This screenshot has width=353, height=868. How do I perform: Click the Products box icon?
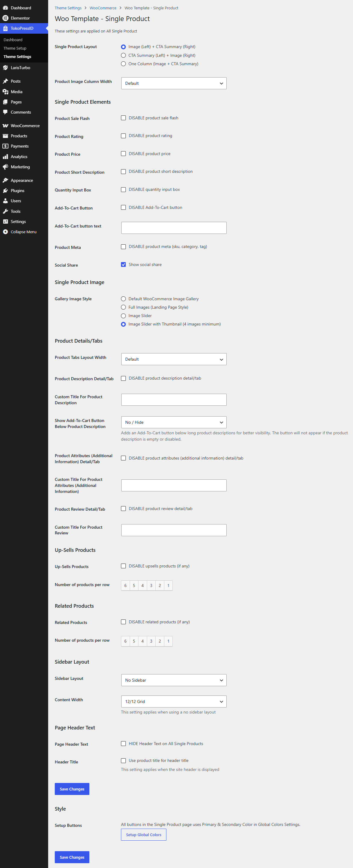5,136
